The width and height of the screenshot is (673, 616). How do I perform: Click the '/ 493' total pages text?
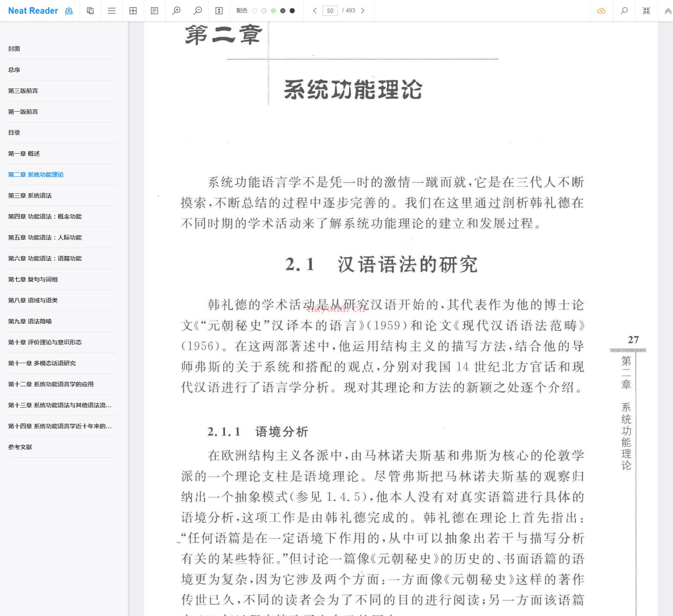349,11
